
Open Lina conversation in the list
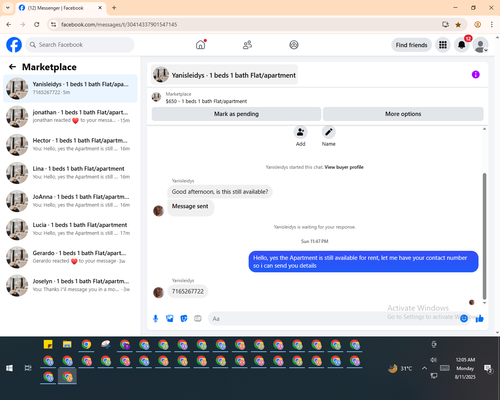coord(70,173)
